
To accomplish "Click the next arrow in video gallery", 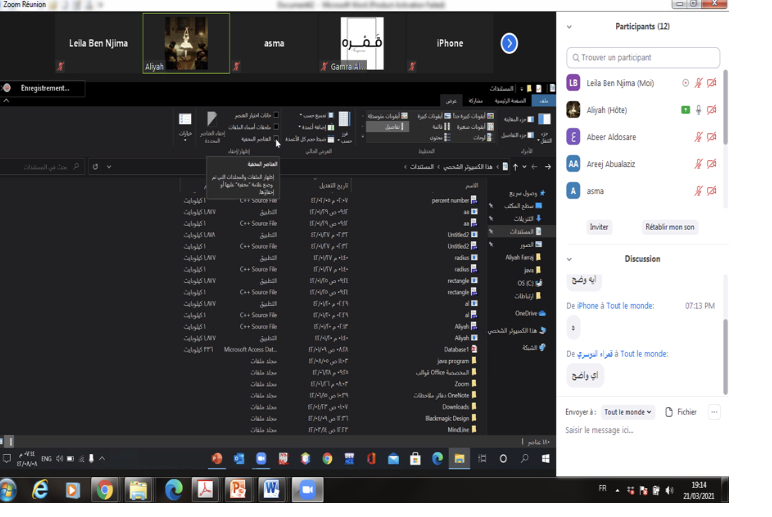I will (x=509, y=43).
